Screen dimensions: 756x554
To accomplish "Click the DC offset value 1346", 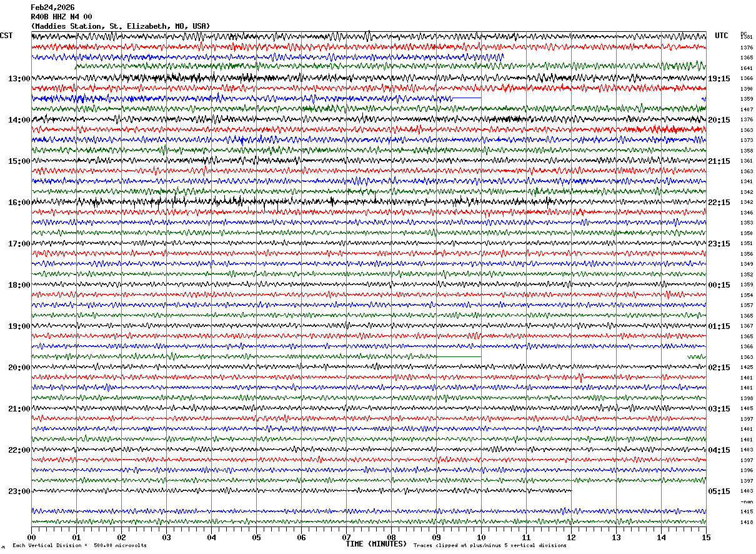I will coord(746,213).
